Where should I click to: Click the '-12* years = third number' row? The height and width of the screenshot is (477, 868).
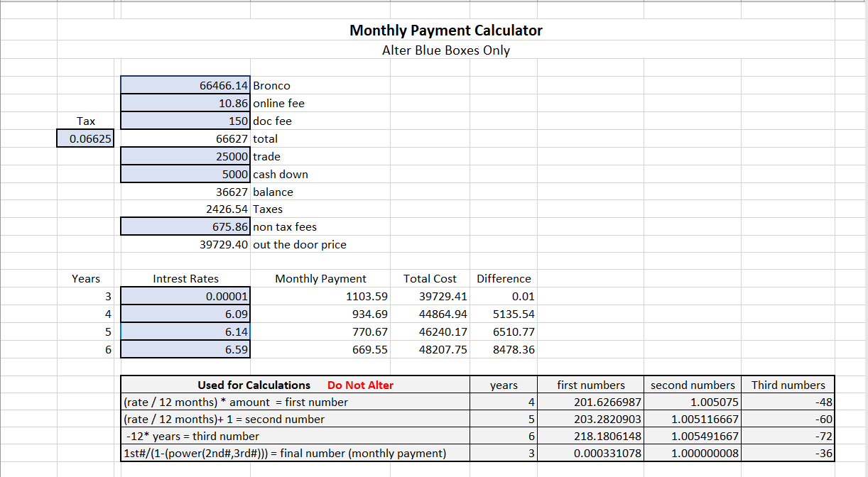coord(295,437)
